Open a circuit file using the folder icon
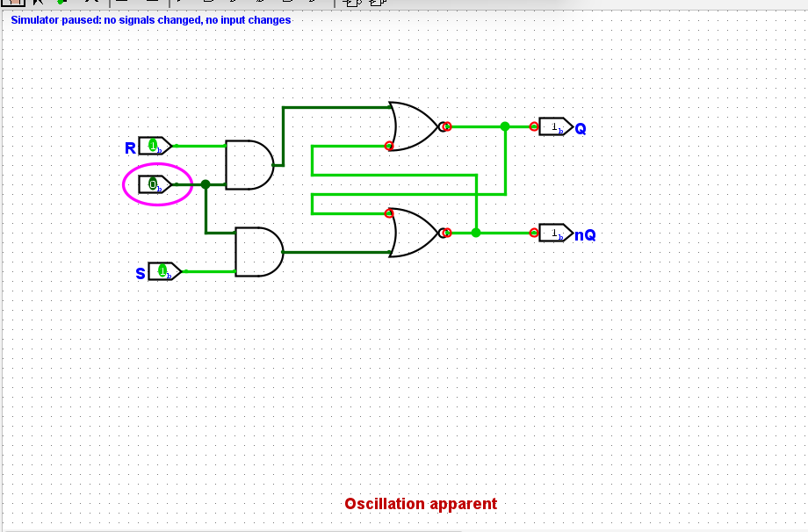This screenshot has height=532, width=808. pos(15,4)
